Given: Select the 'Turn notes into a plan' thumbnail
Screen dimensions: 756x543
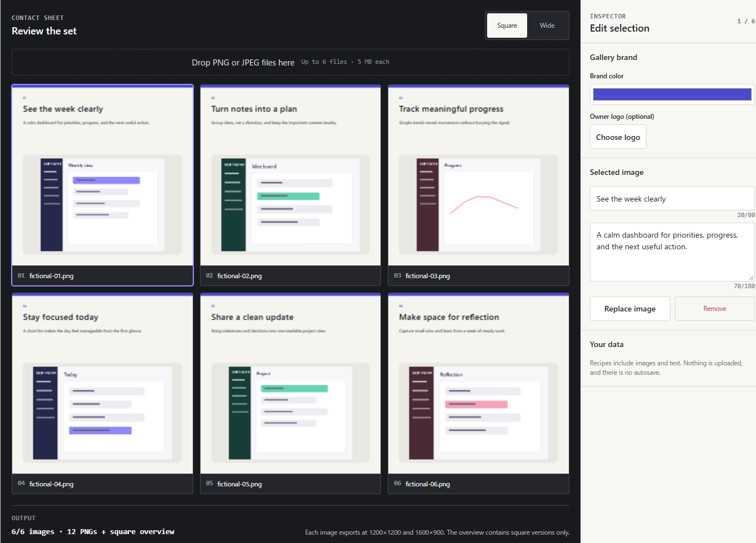Looking at the screenshot, I should (x=291, y=185).
